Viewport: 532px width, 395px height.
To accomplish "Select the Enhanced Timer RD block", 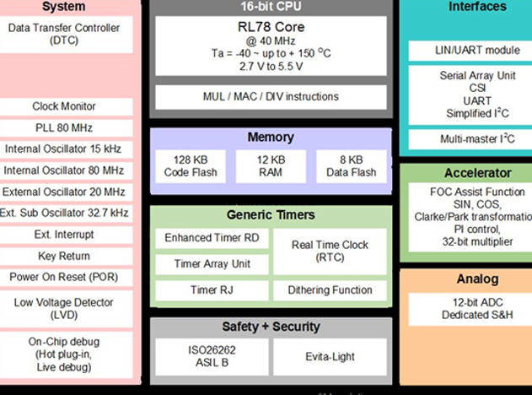I will click(x=212, y=238).
